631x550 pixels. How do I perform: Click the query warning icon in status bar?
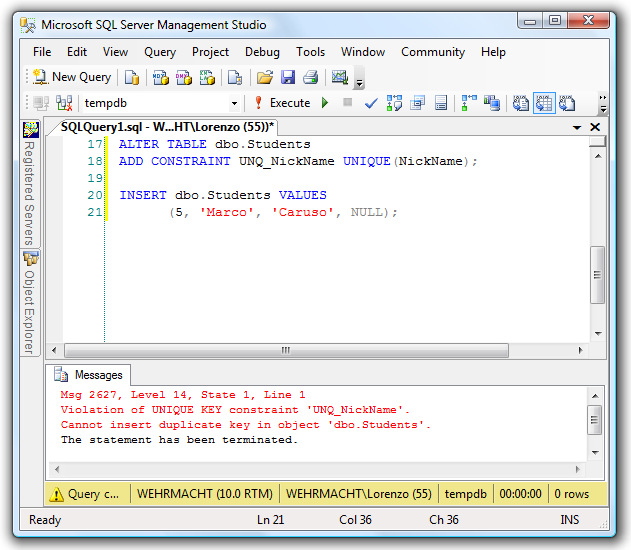[56, 494]
